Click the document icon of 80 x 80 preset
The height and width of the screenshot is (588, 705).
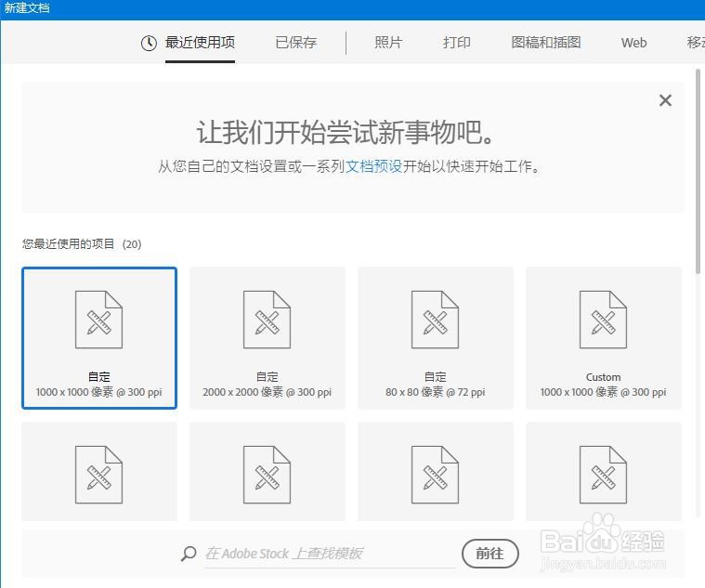[436, 320]
